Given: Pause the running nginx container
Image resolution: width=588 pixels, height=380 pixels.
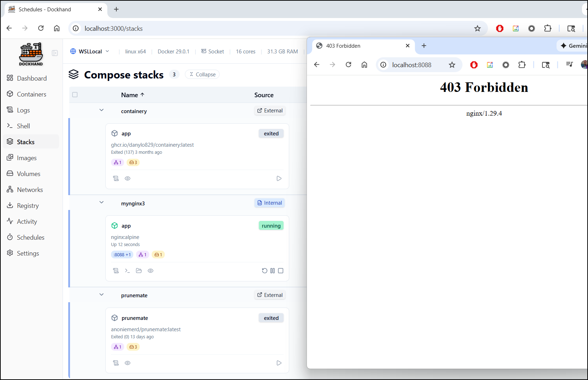Looking at the screenshot, I should (273, 271).
